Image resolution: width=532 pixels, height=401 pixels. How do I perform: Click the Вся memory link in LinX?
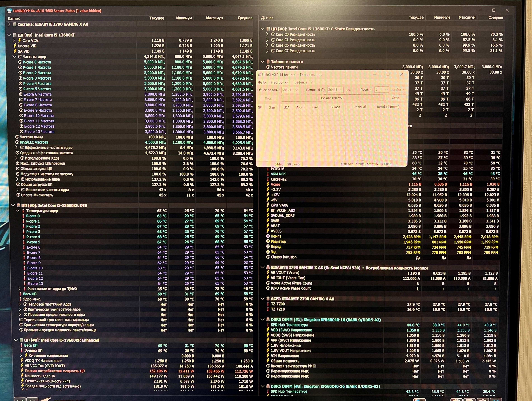coord(348,90)
